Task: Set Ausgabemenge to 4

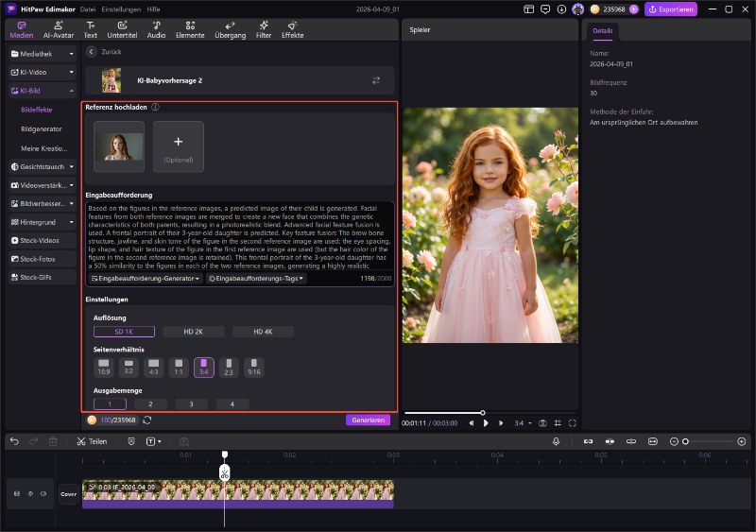Action: coord(232,403)
